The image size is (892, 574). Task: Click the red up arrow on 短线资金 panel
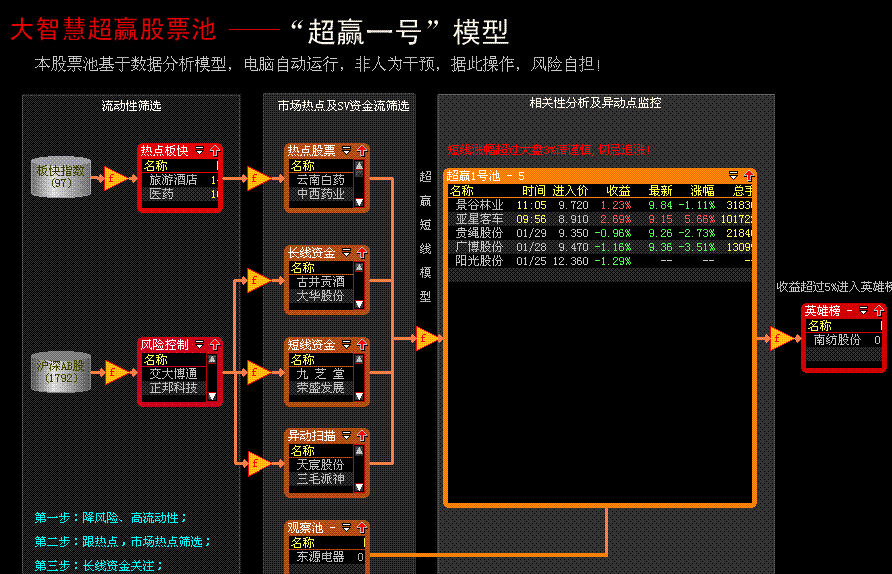362,345
